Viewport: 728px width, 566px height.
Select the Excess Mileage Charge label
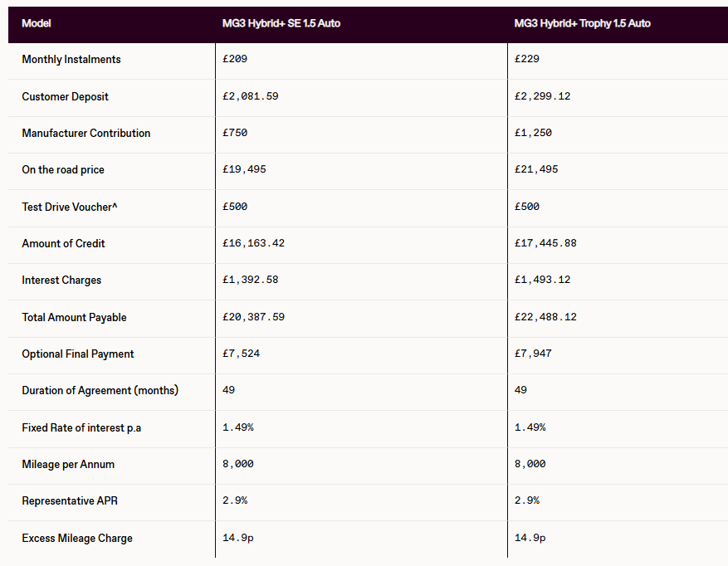click(77, 538)
